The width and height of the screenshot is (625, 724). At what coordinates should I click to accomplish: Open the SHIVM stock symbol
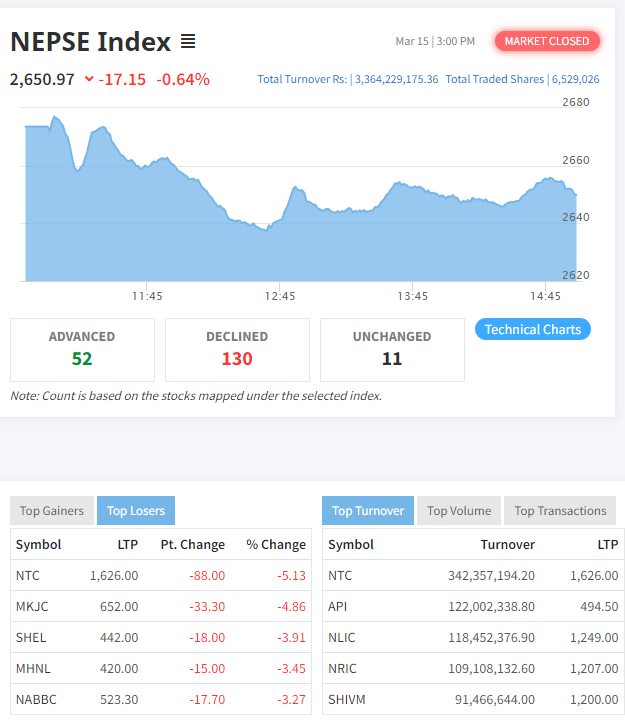click(x=345, y=700)
